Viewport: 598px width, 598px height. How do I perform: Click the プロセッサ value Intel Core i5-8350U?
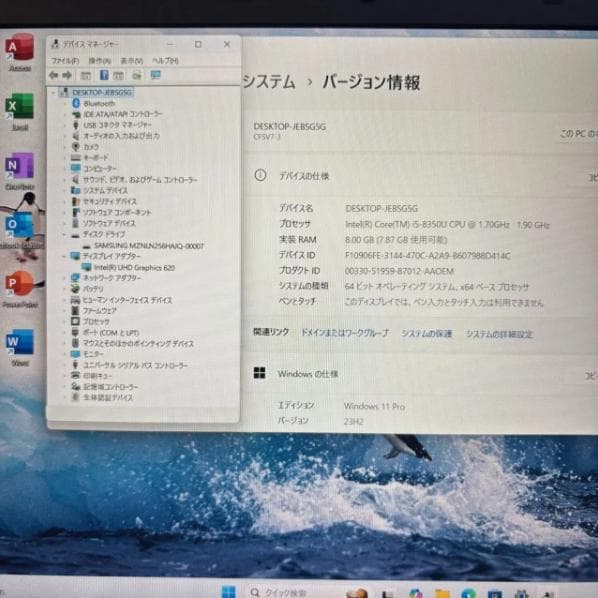(447, 225)
